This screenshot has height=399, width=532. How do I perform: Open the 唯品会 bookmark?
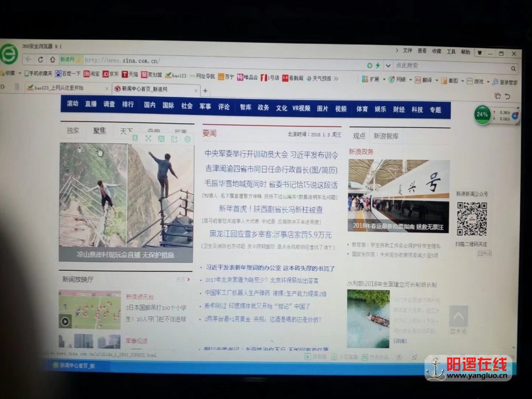247,77
